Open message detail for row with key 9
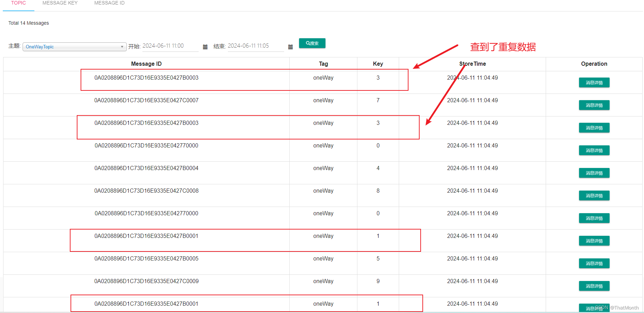The height and width of the screenshot is (313, 644). click(x=594, y=286)
